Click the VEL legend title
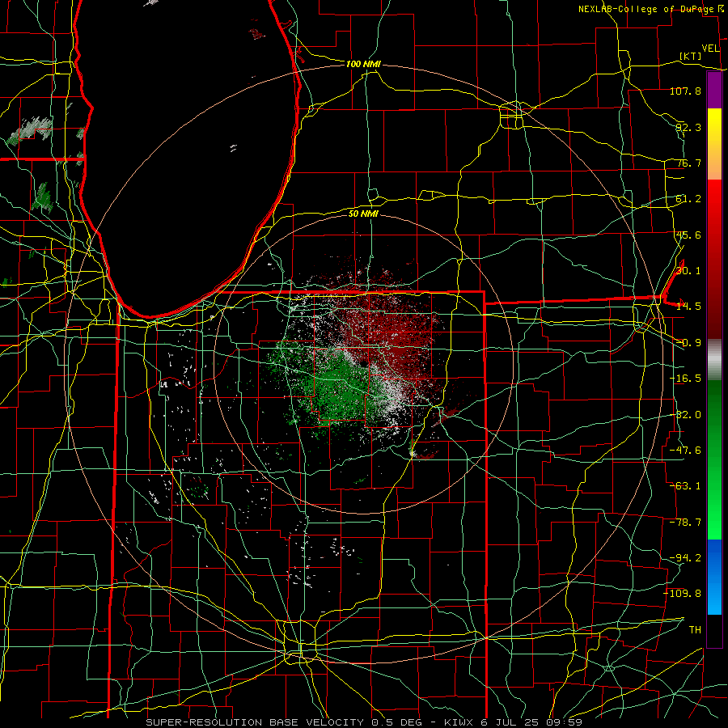728x728 pixels. pyautogui.click(x=711, y=49)
